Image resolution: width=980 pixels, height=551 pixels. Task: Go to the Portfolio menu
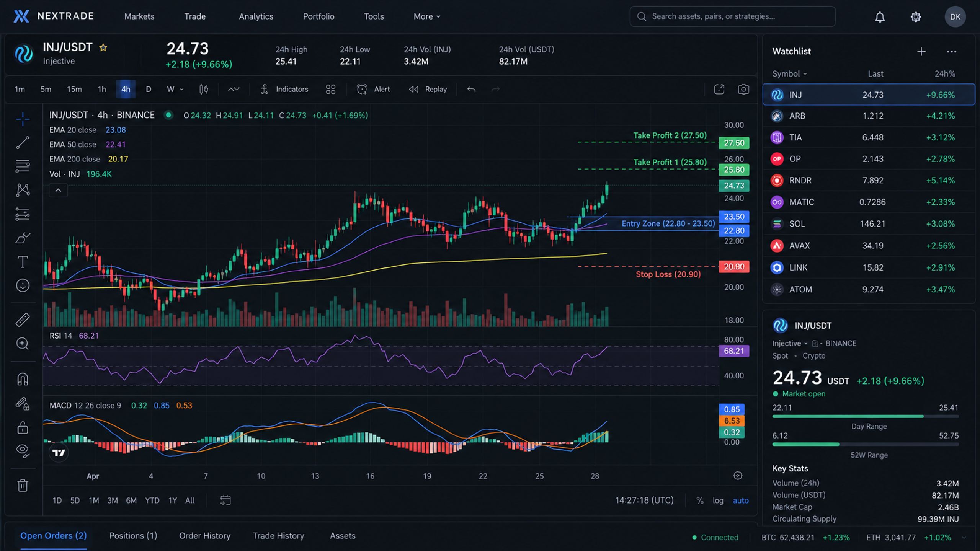pos(318,16)
